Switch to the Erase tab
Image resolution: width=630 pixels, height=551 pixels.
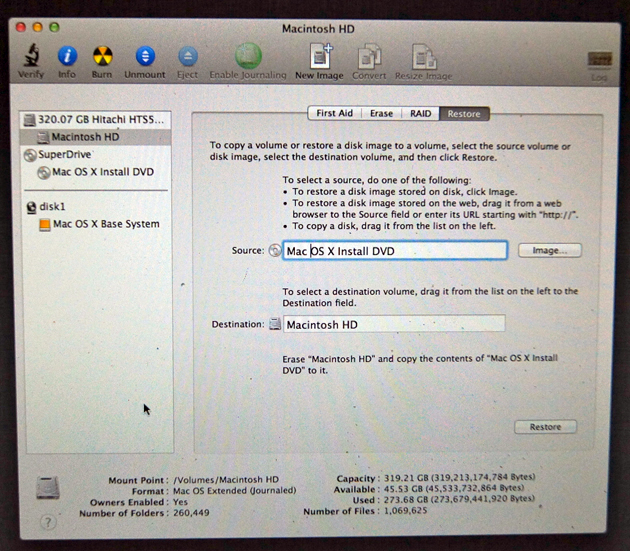[x=381, y=113]
